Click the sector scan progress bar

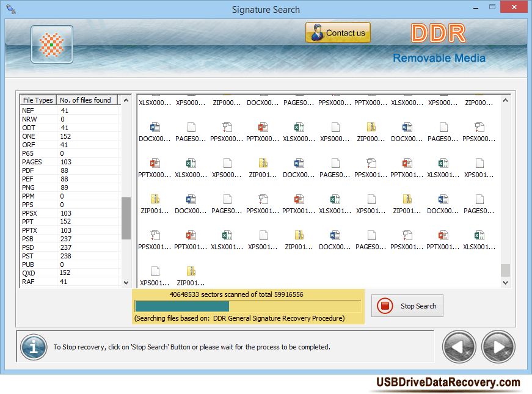(x=248, y=306)
